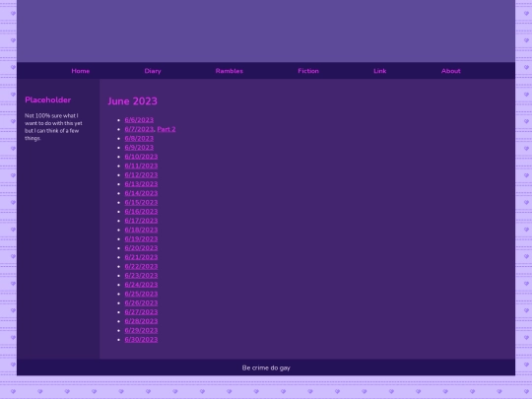This screenshot has height=399, width=532.
Task: Click the Link nav item
Action: [379, 71]
